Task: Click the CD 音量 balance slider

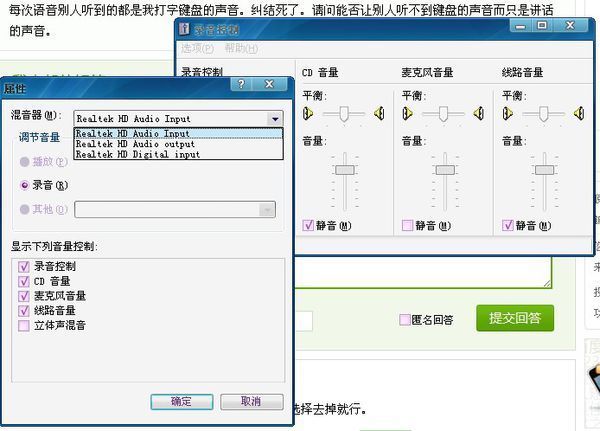Action: pyautogui.click(x=344, y=113)
